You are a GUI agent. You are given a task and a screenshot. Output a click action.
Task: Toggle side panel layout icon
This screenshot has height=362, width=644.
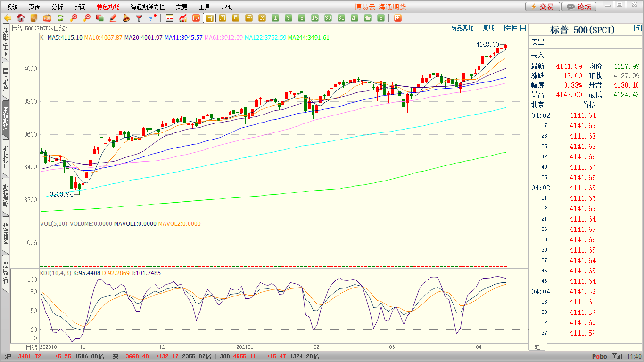[524, 28]
